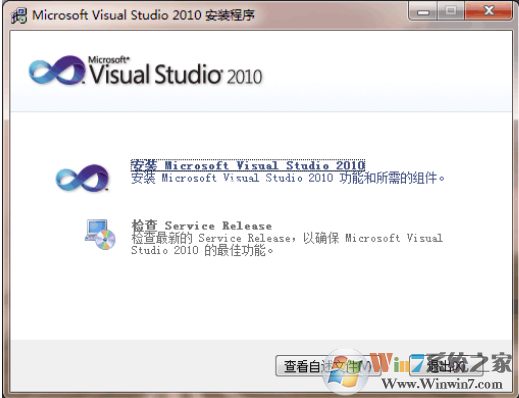Select the 检查 Service Release link
Screen dimensions: 519x398
tap(201, 226)
